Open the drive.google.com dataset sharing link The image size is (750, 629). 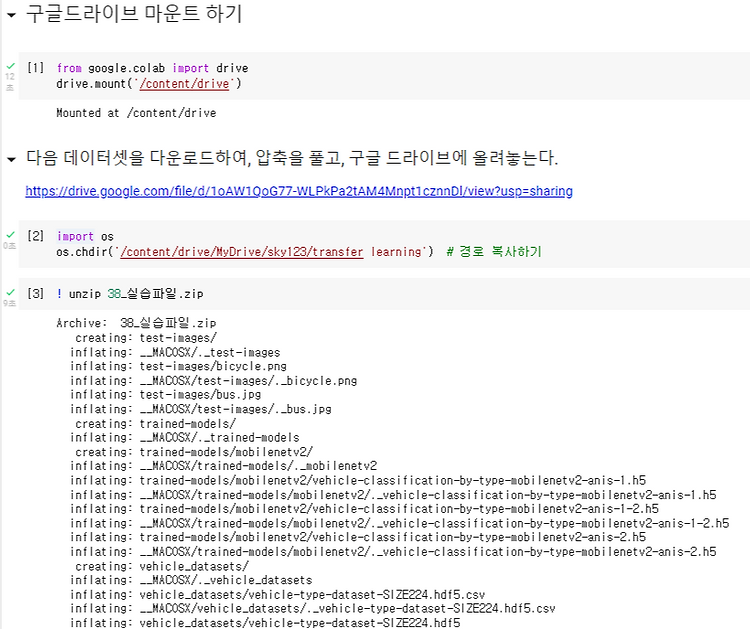pos(299,191)
